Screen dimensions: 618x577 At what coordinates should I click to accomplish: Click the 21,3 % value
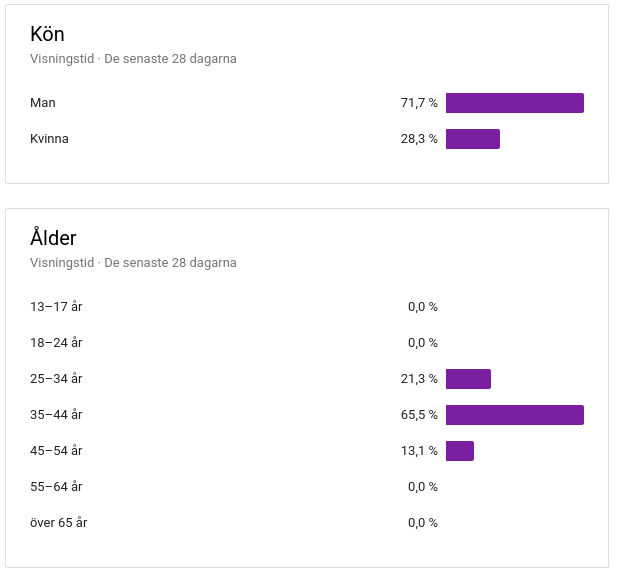tap(419, 379)
